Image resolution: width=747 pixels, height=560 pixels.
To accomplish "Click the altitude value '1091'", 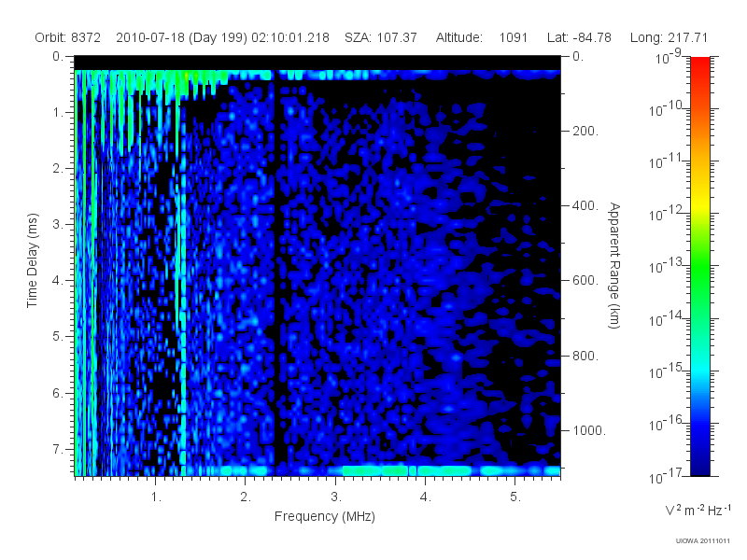I will [513, 37].
